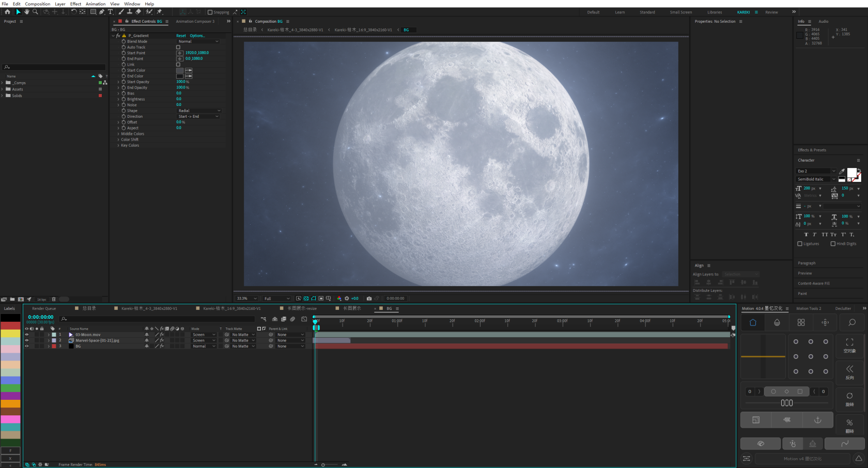
Task: Hide the Marvel-Space-[01-21].jpg layer
Action: (27, 340)
